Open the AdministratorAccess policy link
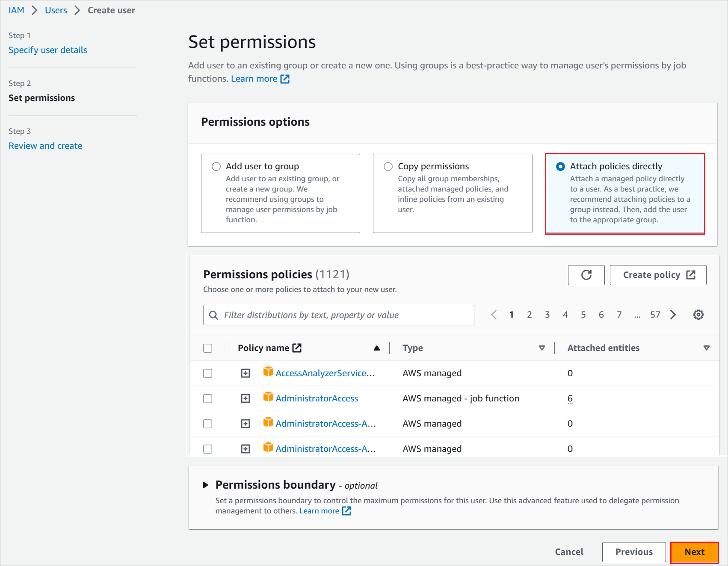This screenshot has height=566, width=728. pos(317,398)
